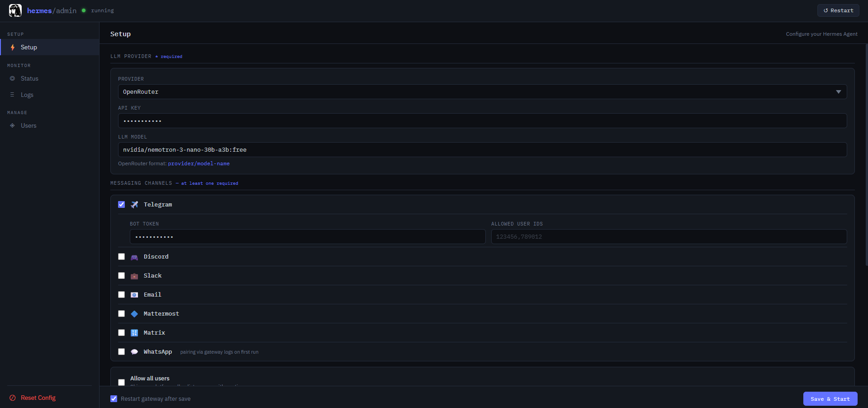Screen dimensions: 868x408
Task: Open the Status page in the sidebar
Action: pos(29,78)
